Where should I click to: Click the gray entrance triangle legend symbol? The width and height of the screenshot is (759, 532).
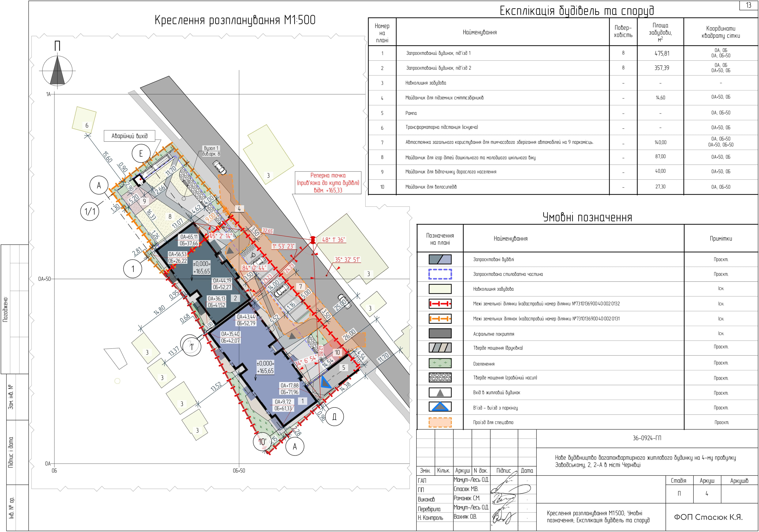440,392
